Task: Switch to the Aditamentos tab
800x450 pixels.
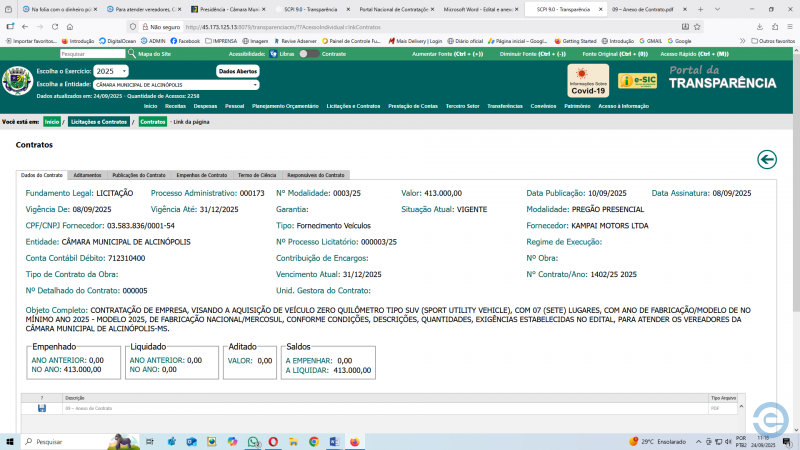Action: pos(87,175)
